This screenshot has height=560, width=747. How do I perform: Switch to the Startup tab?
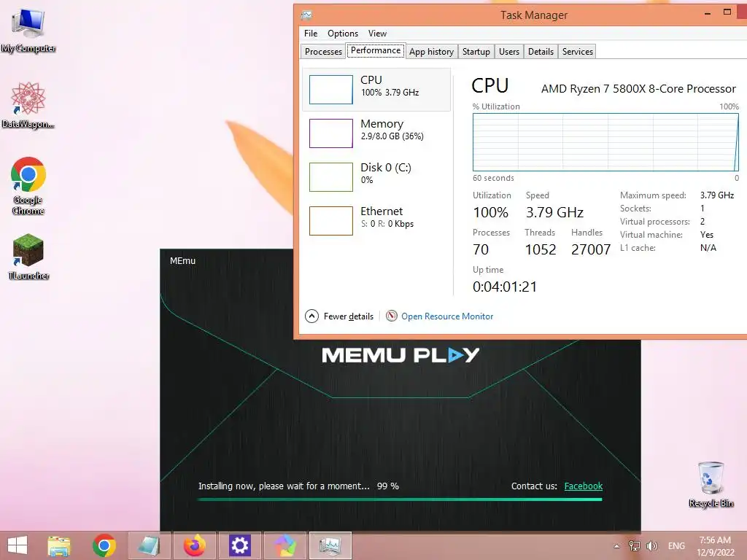pos(476,52)
